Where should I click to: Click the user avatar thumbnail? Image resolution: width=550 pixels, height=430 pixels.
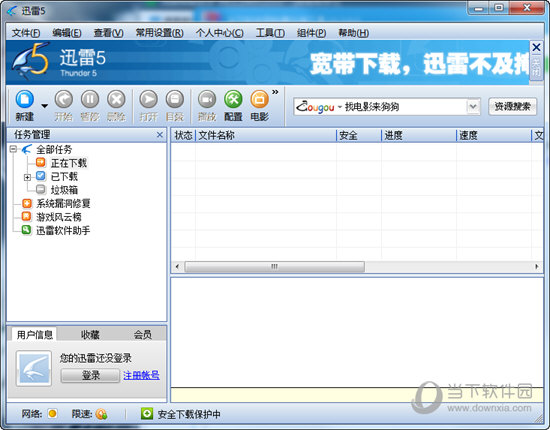[x=34, y=368]
